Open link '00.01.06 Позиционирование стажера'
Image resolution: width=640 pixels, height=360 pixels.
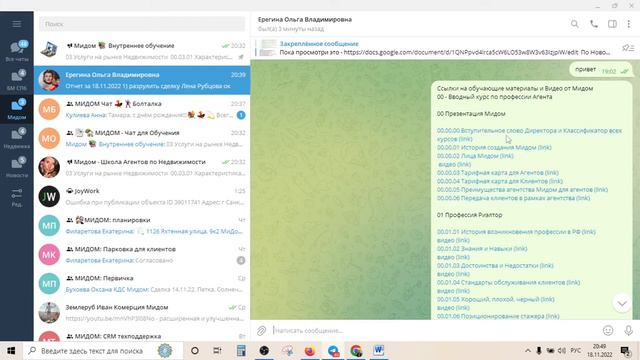[x=498, y=316]
